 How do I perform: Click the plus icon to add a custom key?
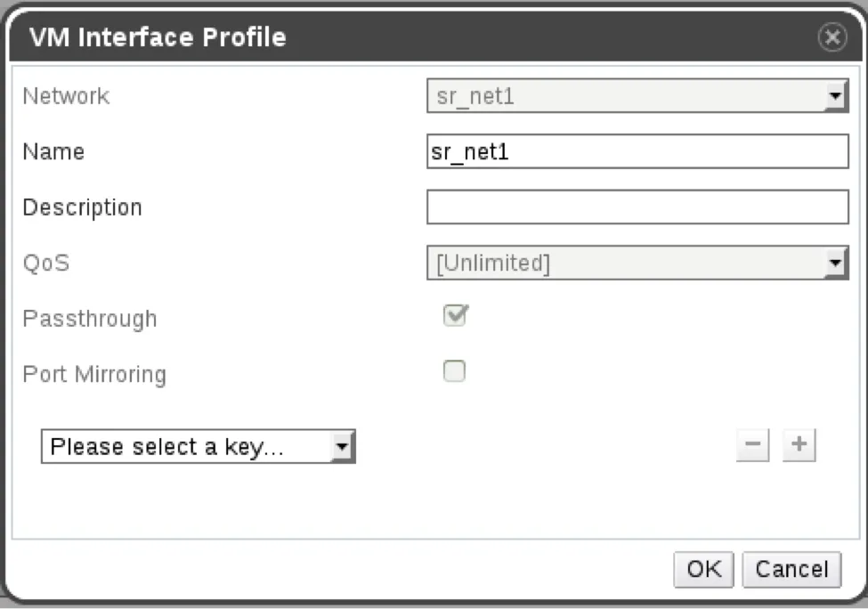click(x=799, y=445)
